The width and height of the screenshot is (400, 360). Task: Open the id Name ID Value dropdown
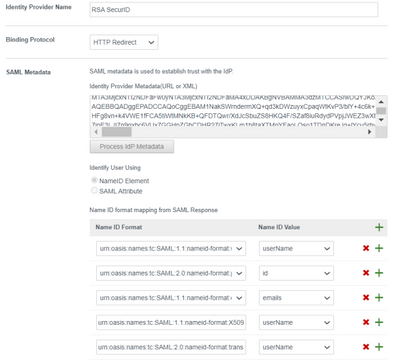pos(296,273)
